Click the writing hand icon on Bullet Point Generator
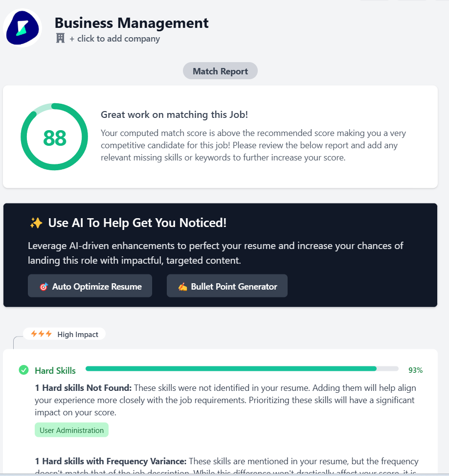 [182, 287]
